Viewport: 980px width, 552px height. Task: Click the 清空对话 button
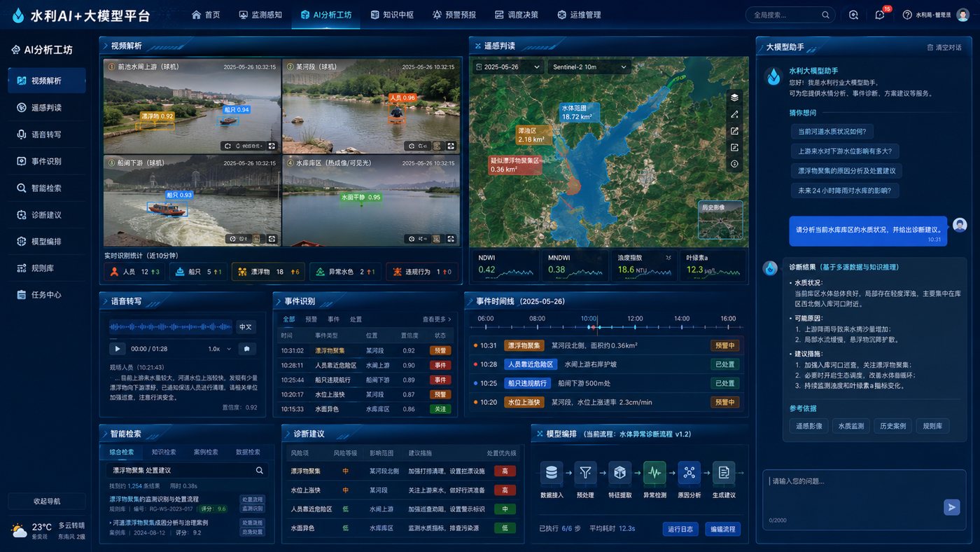[x=944, y=48]
